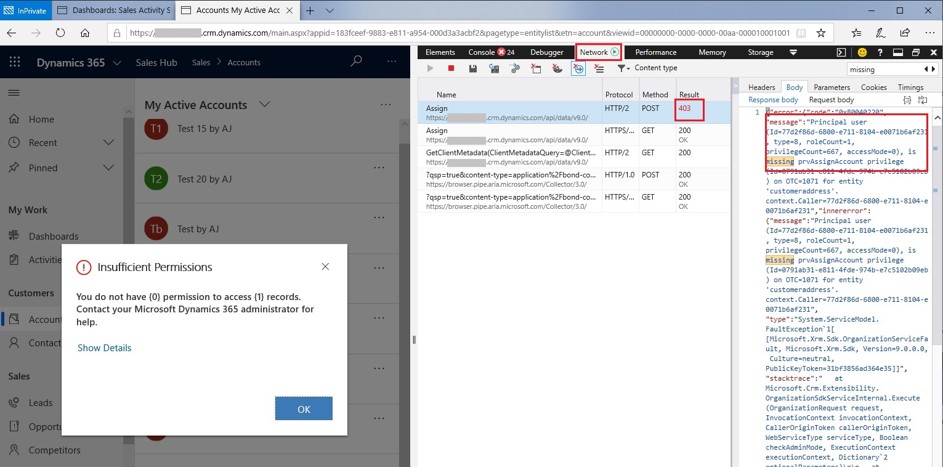Switch to the Debugger dev tools tab
Image resolution: width=943 pixels, height=467 pixels.
547,52
